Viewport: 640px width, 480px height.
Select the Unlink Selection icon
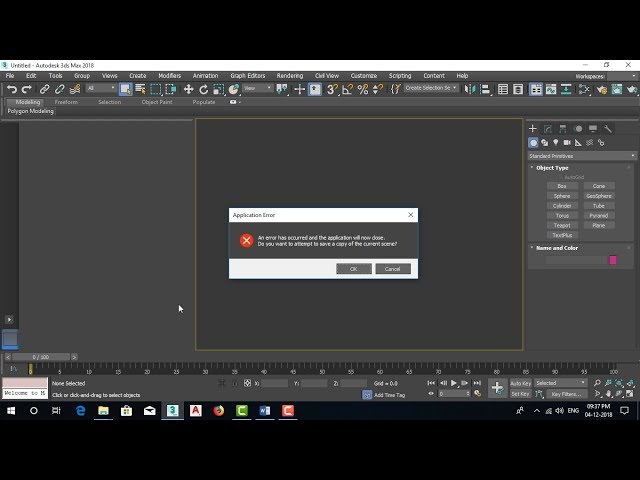60,89
